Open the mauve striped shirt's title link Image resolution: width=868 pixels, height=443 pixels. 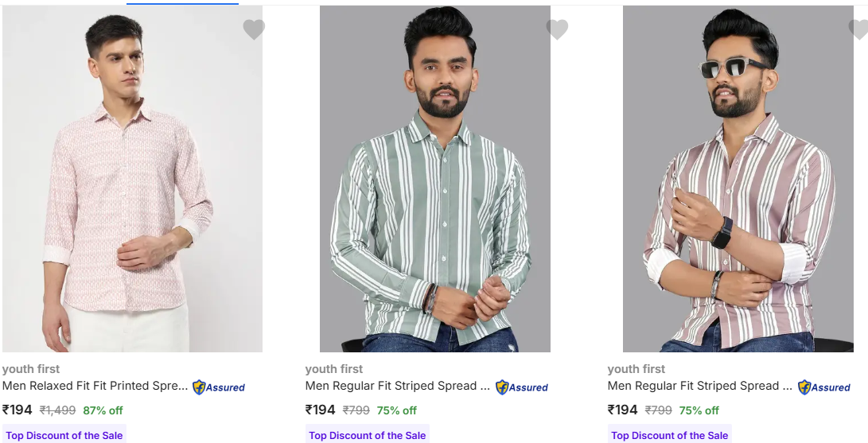700,386
